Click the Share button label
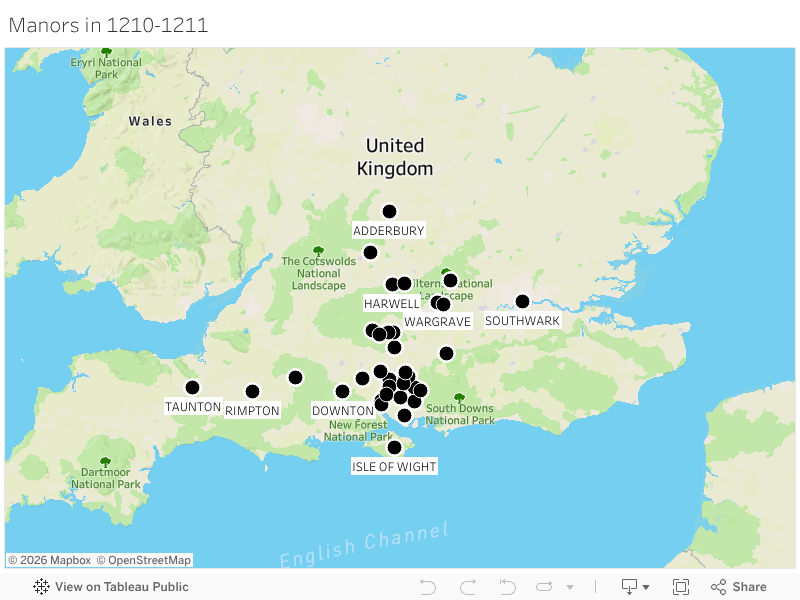800x600 pixels. [749, 587]
